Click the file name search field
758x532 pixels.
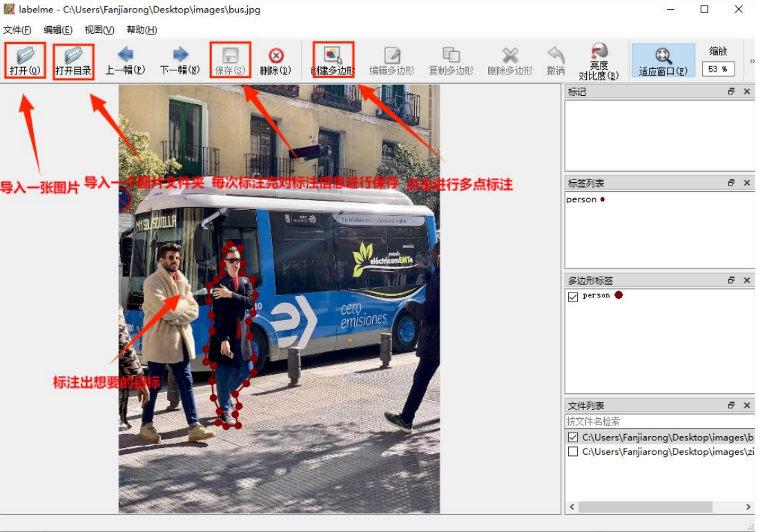point(659,422)
